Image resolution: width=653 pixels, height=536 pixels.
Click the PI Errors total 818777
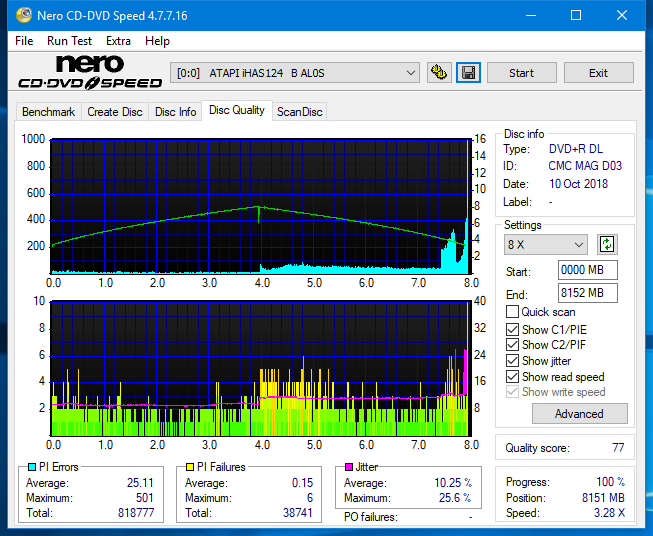(136, 512)
